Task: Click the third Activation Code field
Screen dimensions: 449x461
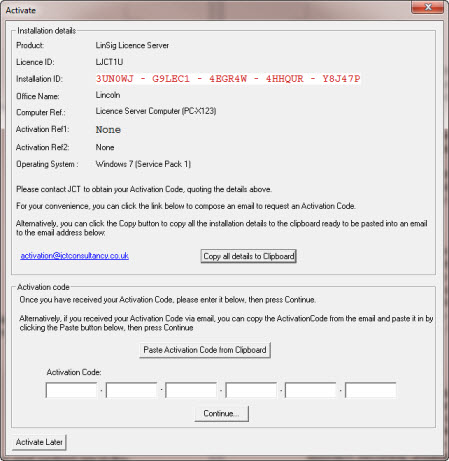Action: (x=191, y=390)
